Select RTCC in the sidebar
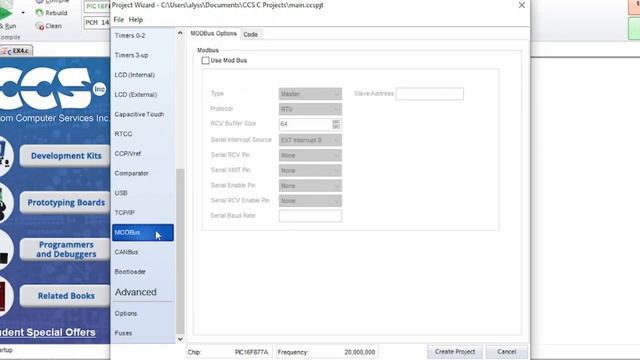Viewport: 640px width, 360px height. tap(143, 134)
